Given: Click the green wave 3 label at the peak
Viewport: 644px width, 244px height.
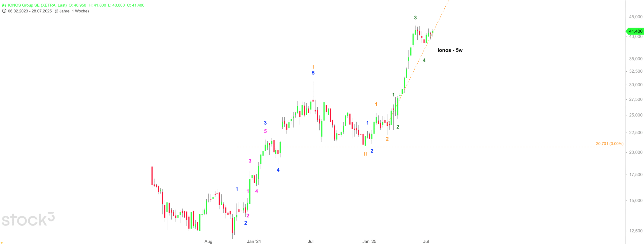Looking at the screenshot, I should 415,18.
